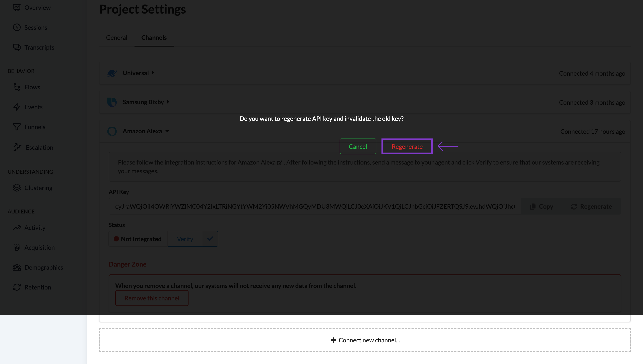Viewport: 643px width, 364px height.
Task: Click Connect new channel
Action: (x=365, y=340)
